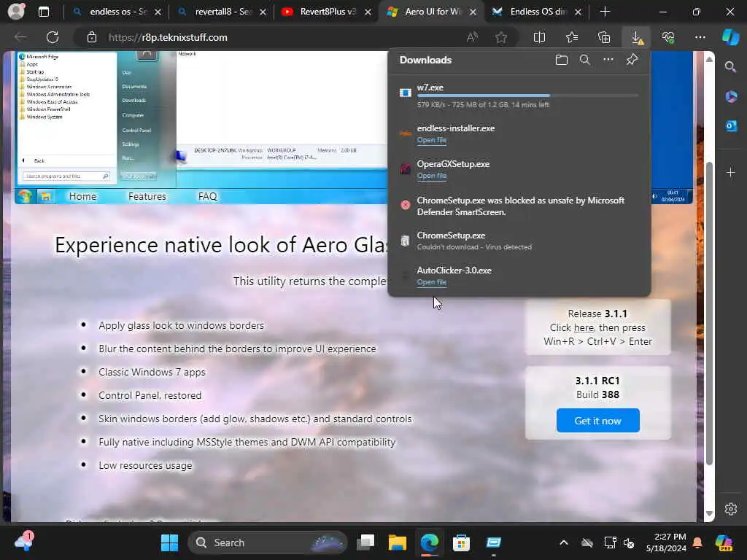Open a new browser tab
747x560 pixels.
click(605, 12)
